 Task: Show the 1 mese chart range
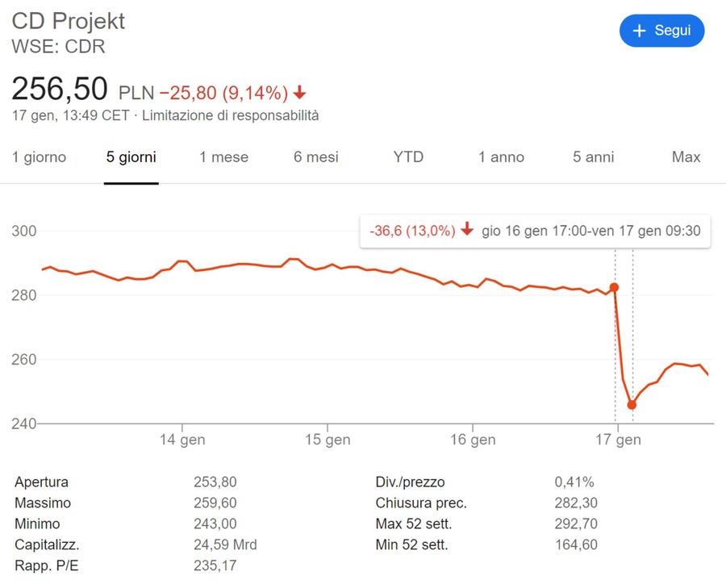(x=224, y=157)
